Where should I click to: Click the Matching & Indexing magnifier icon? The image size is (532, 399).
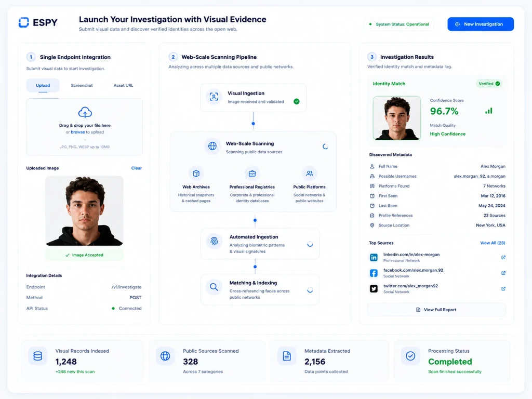214,287
